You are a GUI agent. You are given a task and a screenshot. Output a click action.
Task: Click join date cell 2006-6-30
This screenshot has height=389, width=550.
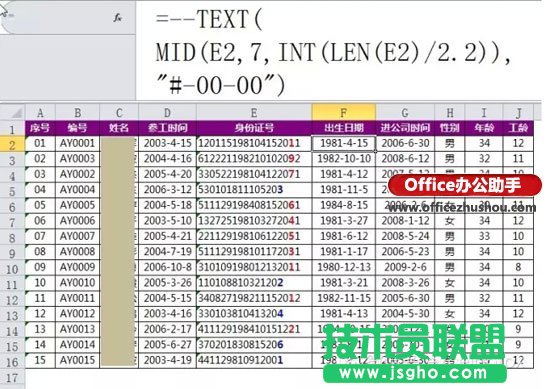point(405,143)
